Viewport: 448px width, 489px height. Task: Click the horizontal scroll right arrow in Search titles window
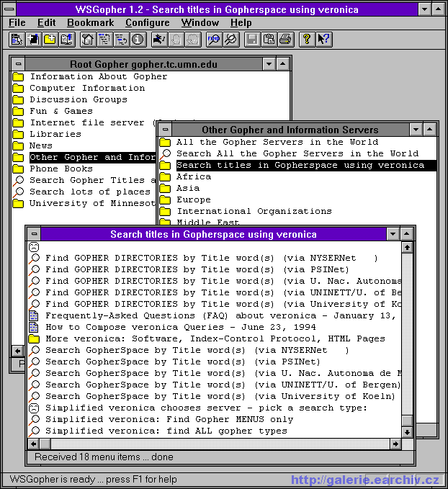point(395,444)
